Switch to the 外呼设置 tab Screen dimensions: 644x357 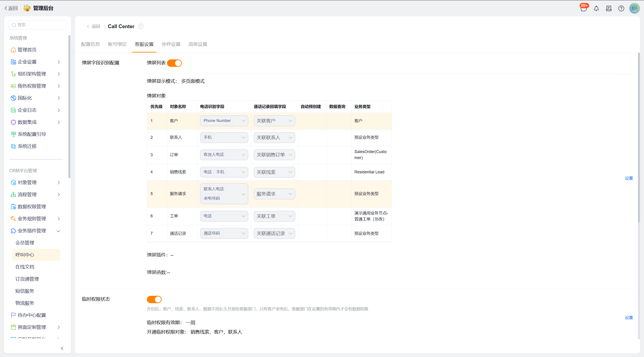point(171,44)
